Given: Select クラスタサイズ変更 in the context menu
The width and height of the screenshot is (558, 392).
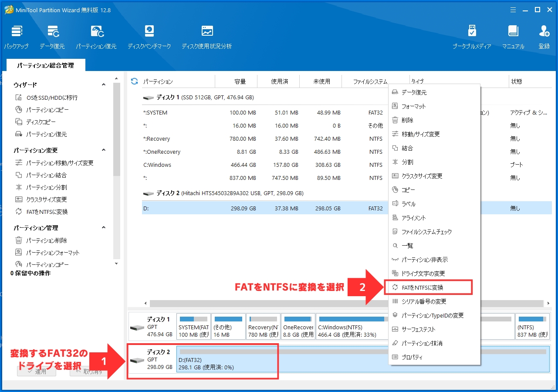Looking at the screenshot, I should point(434,176).
